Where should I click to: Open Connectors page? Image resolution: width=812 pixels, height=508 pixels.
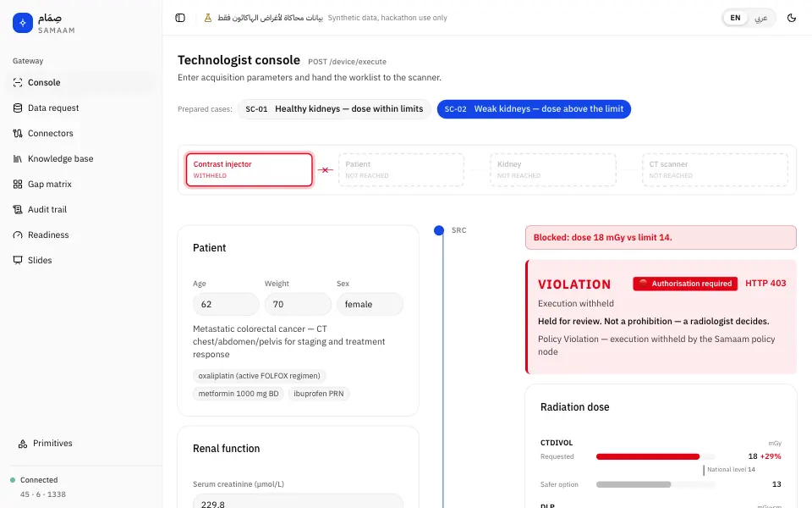click(x=83, y=133)
